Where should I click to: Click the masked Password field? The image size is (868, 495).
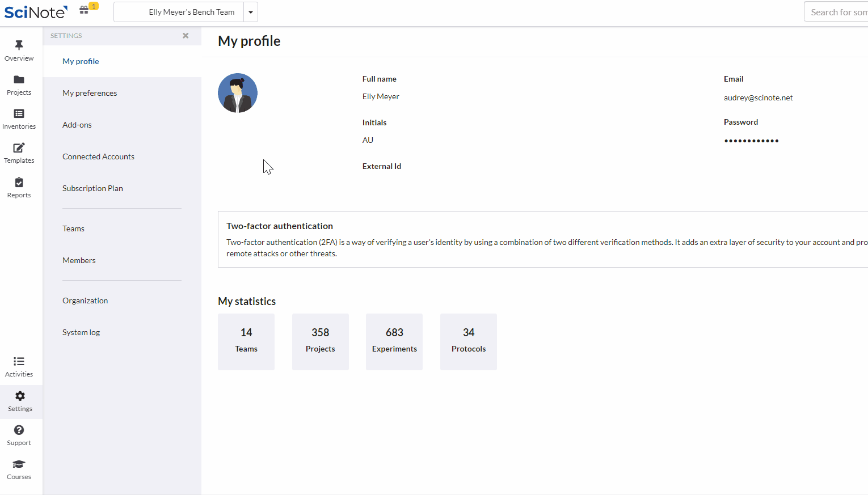751,141
